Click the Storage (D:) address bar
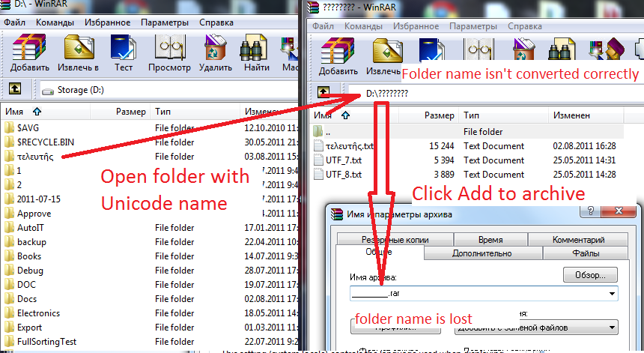The image size is (644, 353). (168, 90)
